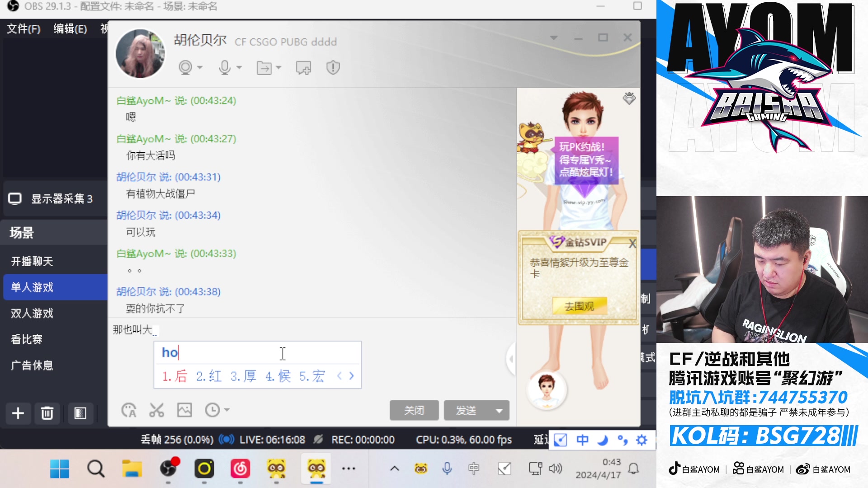868x488 pixels.
Task: Toggle Chinese/English mode on IME toolbar
Action: [582, 440]
